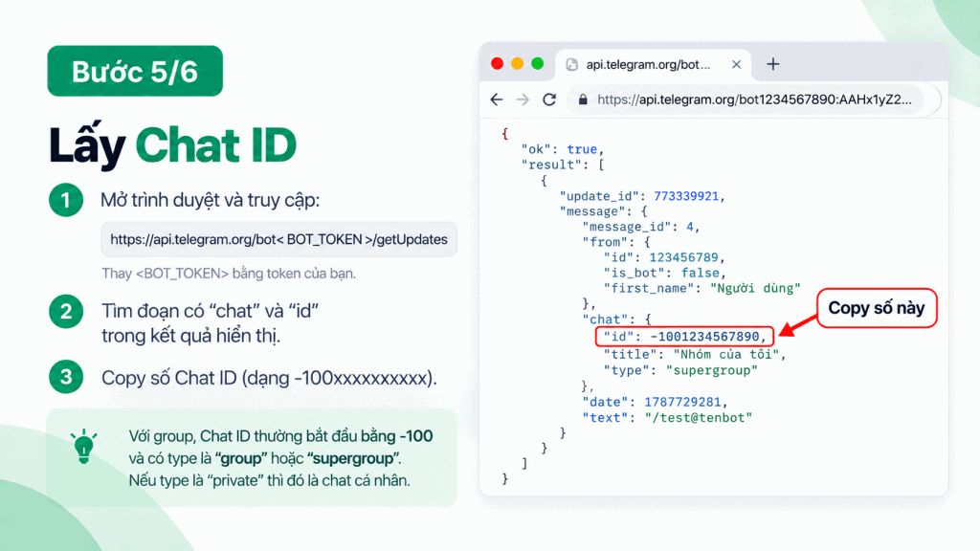The height and width of the screenshot is (551, 980).
Task: Click the green step 1 circle
Action: click(x=66, y=200)
